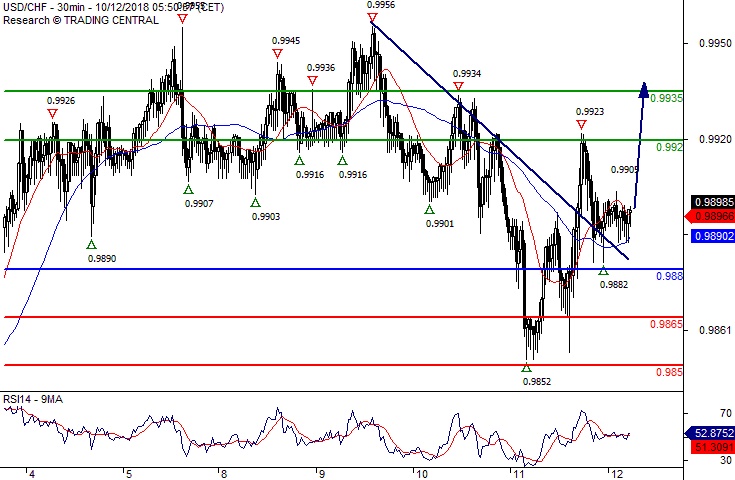Click the red pivot-high marker under 0.9956
Viewport: 735px width, 480px height.
[x=372, y=18]
